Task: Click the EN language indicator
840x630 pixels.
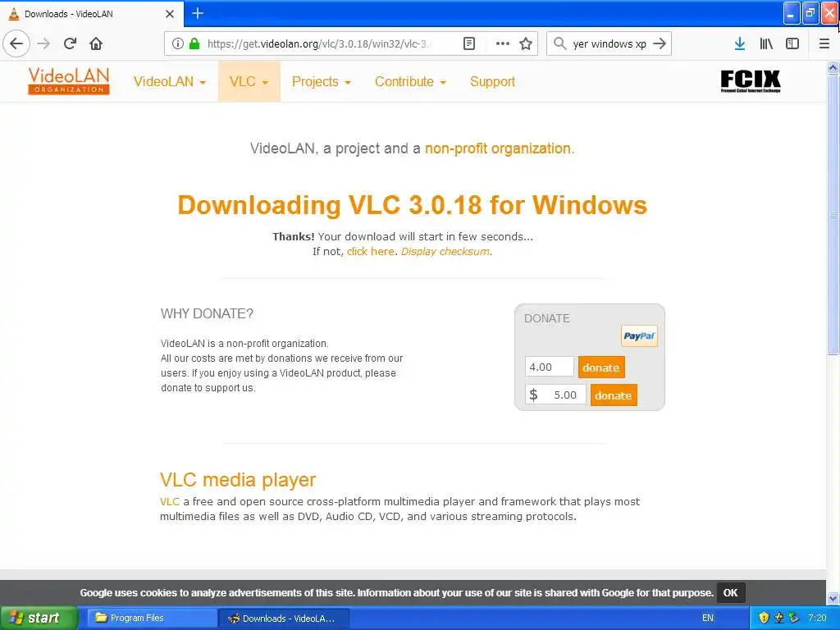Action: [708, 618]
